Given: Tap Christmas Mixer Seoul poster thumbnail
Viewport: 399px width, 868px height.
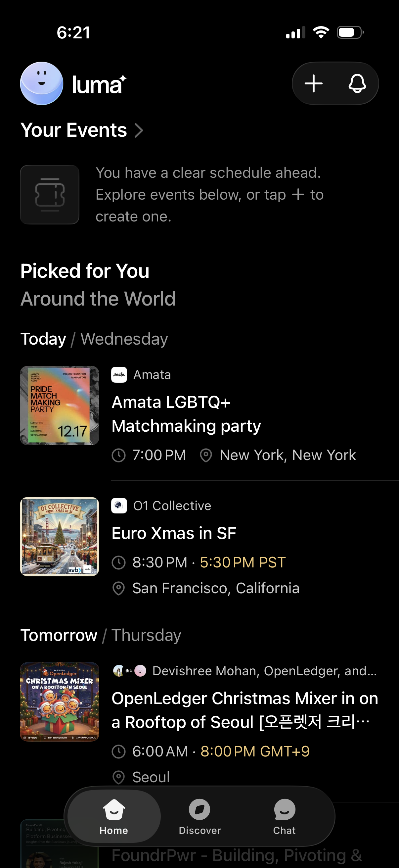Looking at the screenshot, I should tap(60, 701).
